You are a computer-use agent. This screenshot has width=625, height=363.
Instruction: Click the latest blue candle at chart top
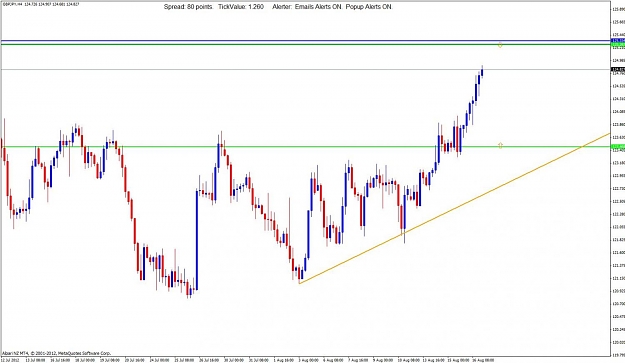482,72
